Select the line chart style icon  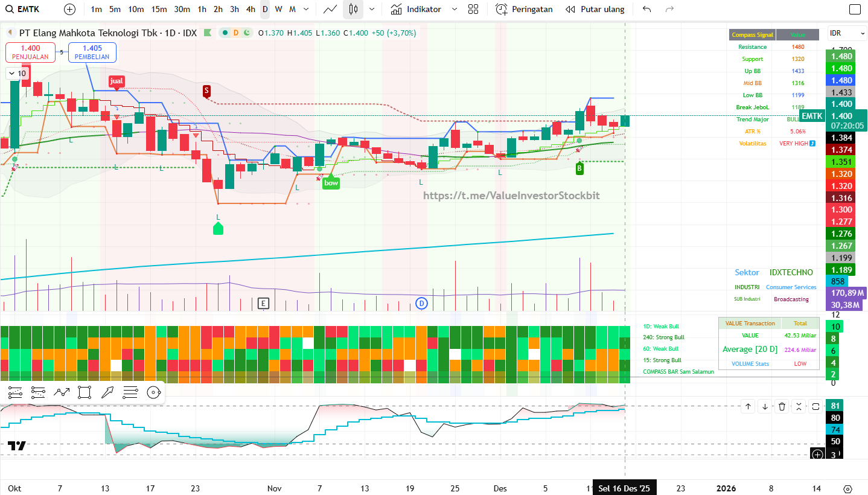[x=330, y=9]
